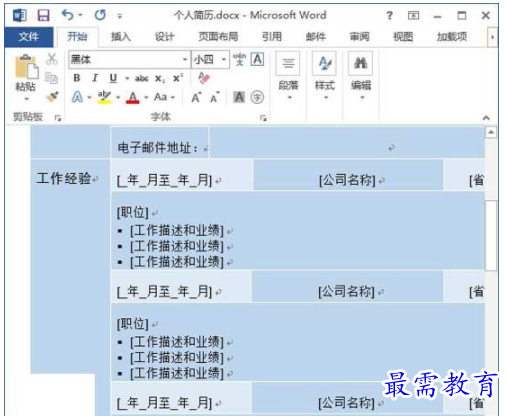Click Clear All Formatting eraser icon
This screenshot has height=416, width=506.
pyautogui.click(x=204, y=78)
